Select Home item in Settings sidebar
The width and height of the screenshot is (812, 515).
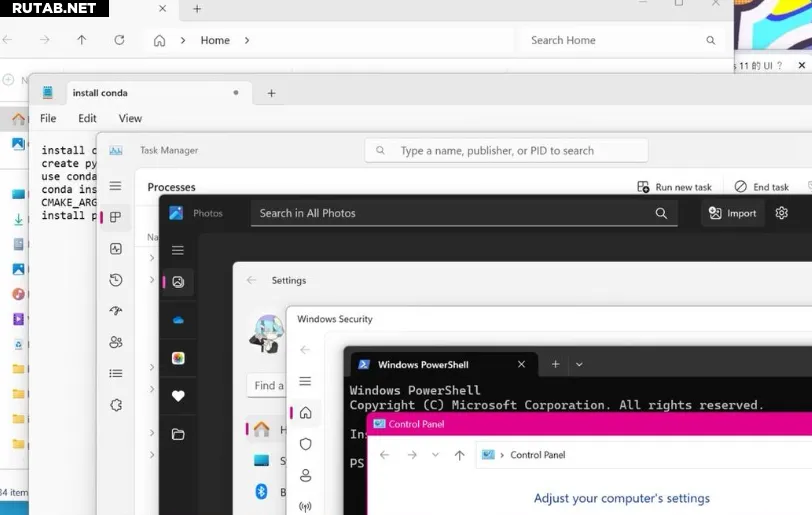pos(266,429)
